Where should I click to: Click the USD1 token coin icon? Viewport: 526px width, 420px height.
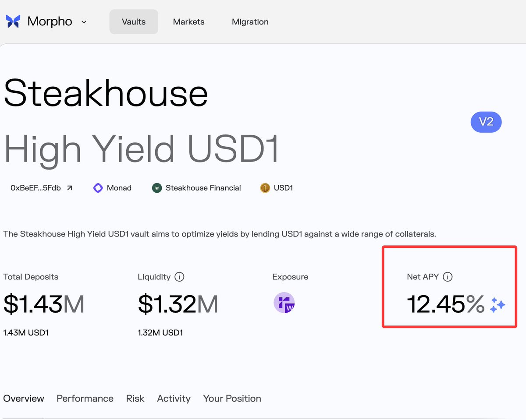point(265,188)
